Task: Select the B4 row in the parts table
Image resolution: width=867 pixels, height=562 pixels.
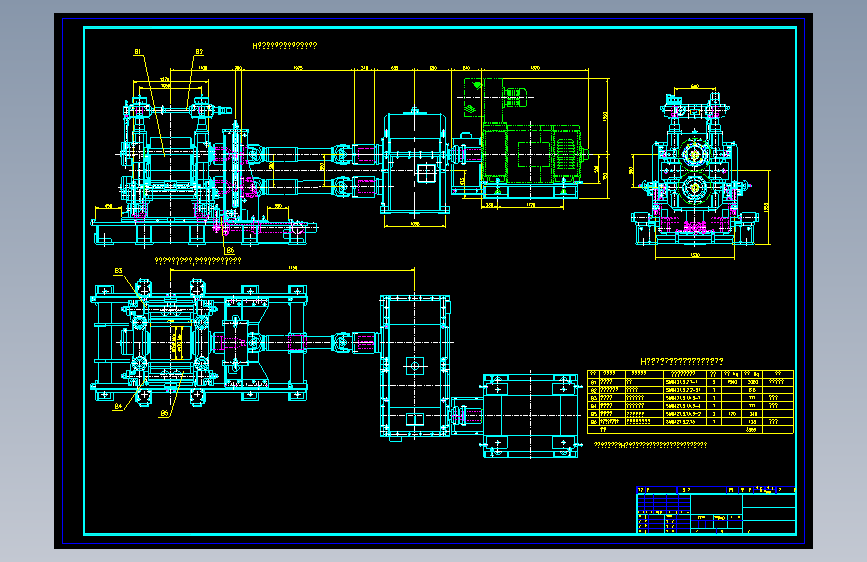Action: [x=690, y=405]
